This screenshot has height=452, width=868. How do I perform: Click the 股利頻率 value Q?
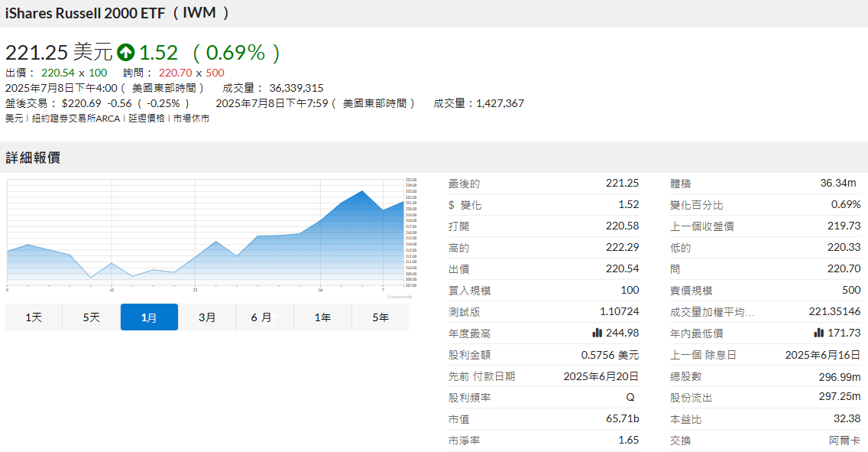630,397
